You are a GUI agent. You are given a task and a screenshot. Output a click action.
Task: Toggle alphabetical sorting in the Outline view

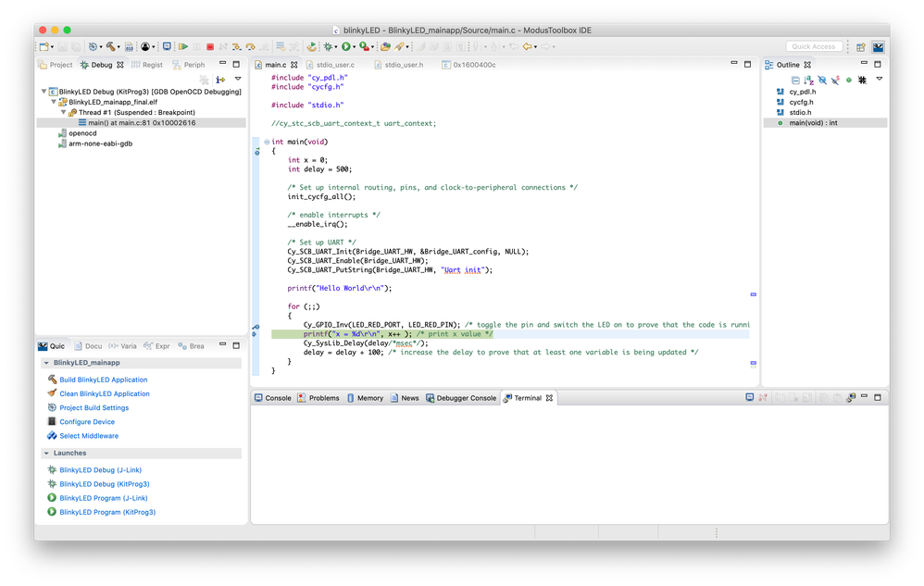pos(808,80)
